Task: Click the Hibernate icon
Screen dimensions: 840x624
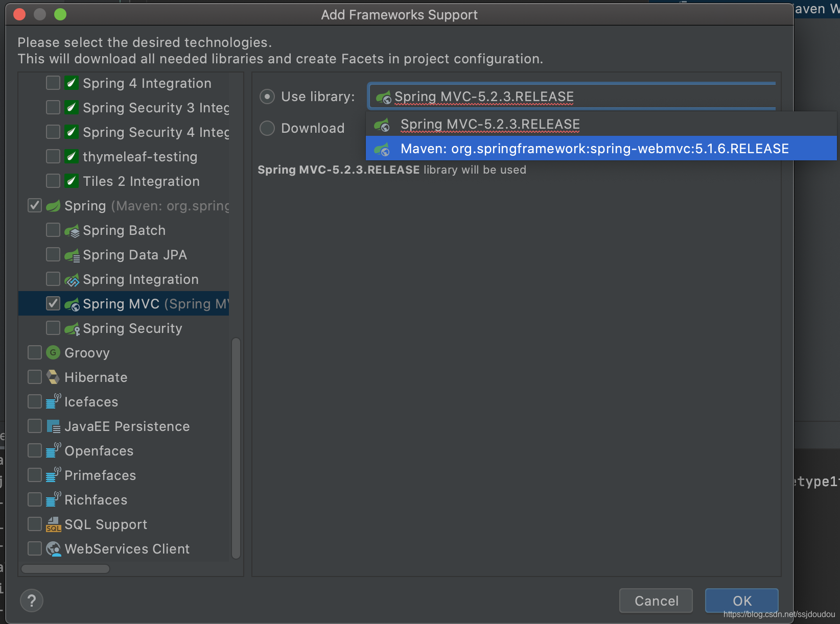Action: (x=53, y=377)
